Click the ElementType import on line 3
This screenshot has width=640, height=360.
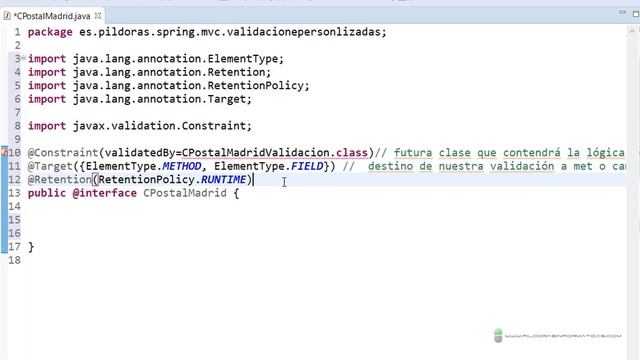[156, 59]
